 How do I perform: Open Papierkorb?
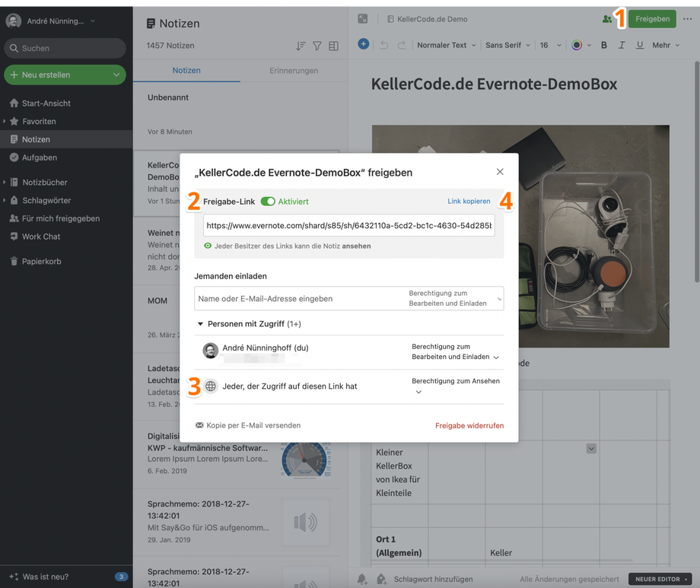(42, 262)
